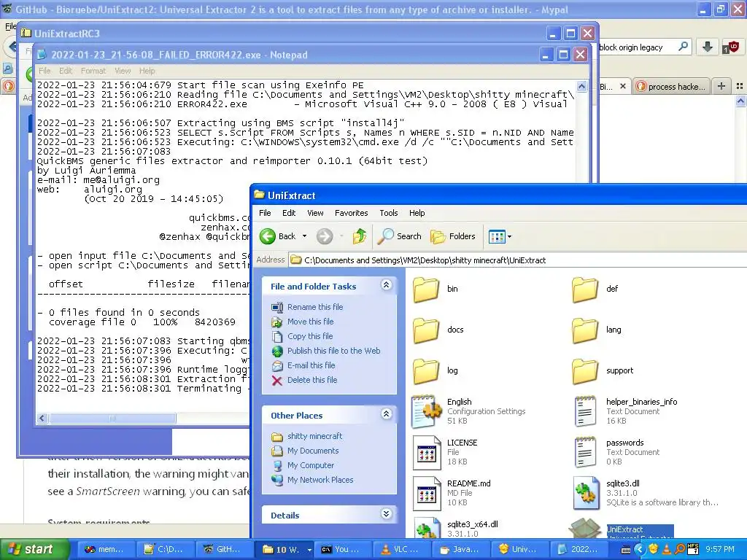Open a new browser tab with plus button

(721, 86)
